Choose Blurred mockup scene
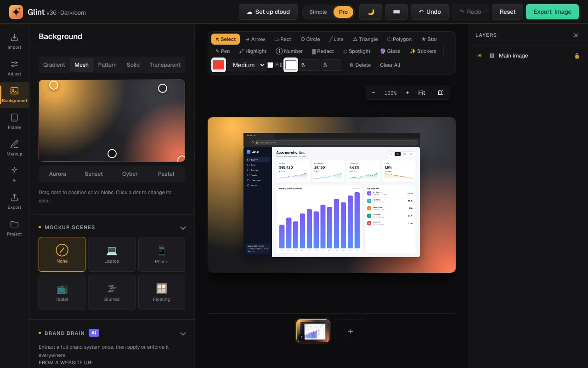 [x=112, y=292]
